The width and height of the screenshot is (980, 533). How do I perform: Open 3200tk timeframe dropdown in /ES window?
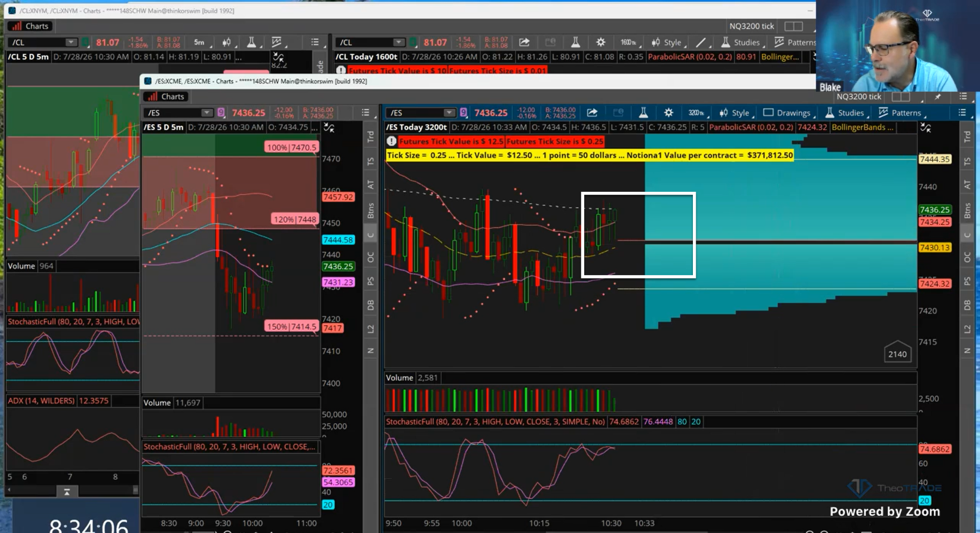[x=697, y=112]
